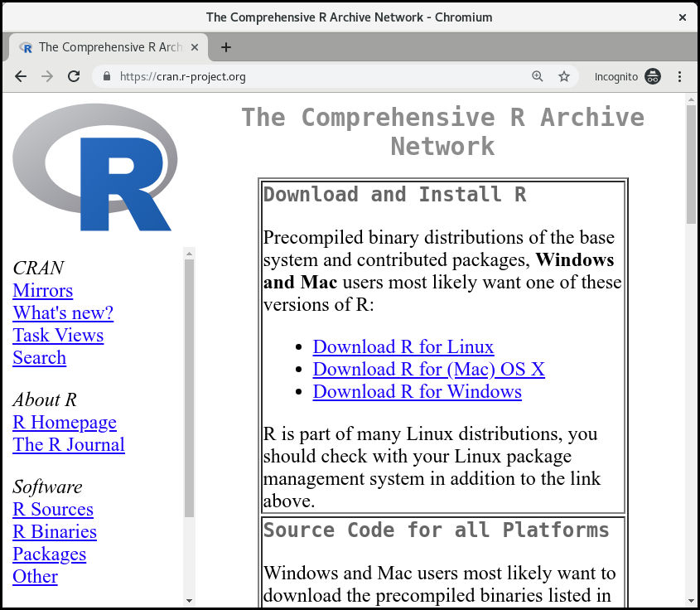700x610 pixels.
Task: Open a new tab with plus button
Action: pyautogui.click(x=226, y=47)
